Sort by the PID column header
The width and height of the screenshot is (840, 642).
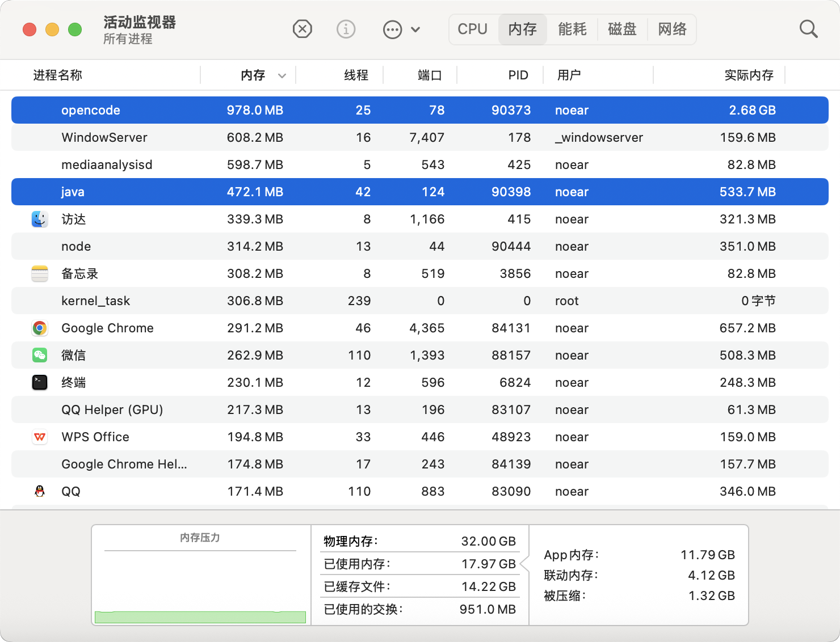[518, 75]
